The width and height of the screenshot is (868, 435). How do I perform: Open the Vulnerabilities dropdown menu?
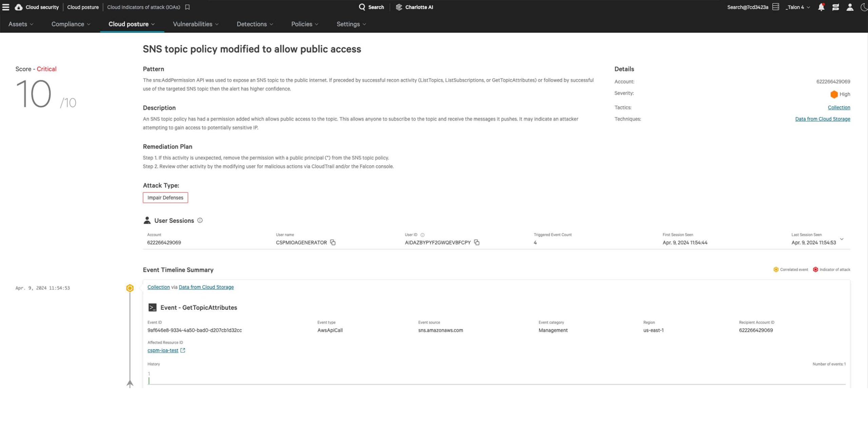196,24
